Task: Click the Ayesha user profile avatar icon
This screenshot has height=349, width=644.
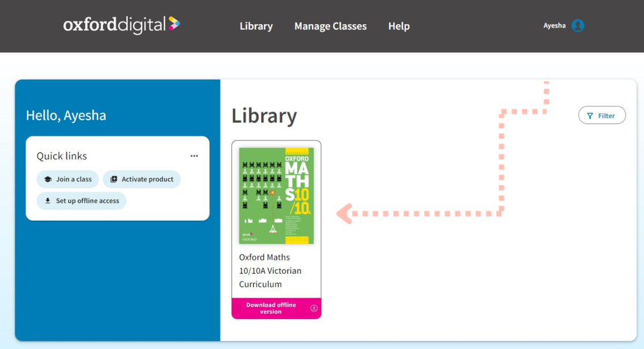Action: (x=578, y=25)
